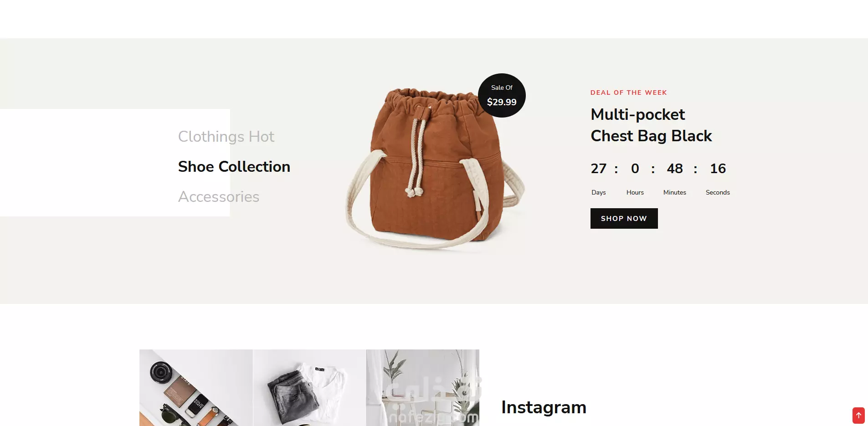Click the Instagram heading
The height and width of the screenshot is (426, 868).
point(544,407)
